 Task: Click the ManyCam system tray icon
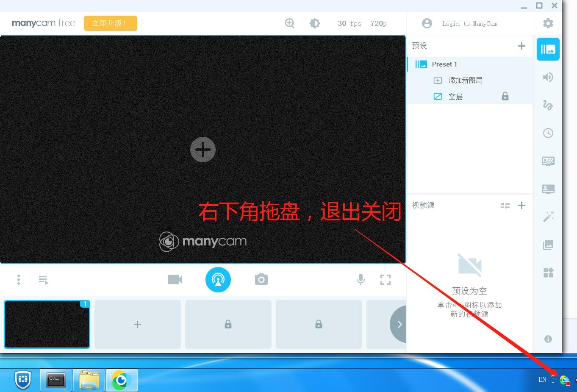point(565,380)
